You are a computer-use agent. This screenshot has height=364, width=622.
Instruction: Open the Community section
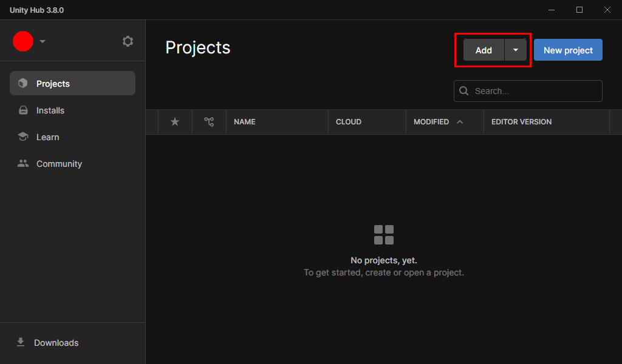tap(73, 164)
